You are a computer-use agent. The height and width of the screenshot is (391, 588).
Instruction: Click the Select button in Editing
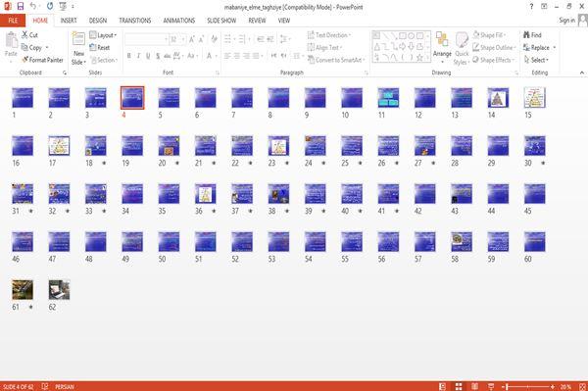click(536, 60)
